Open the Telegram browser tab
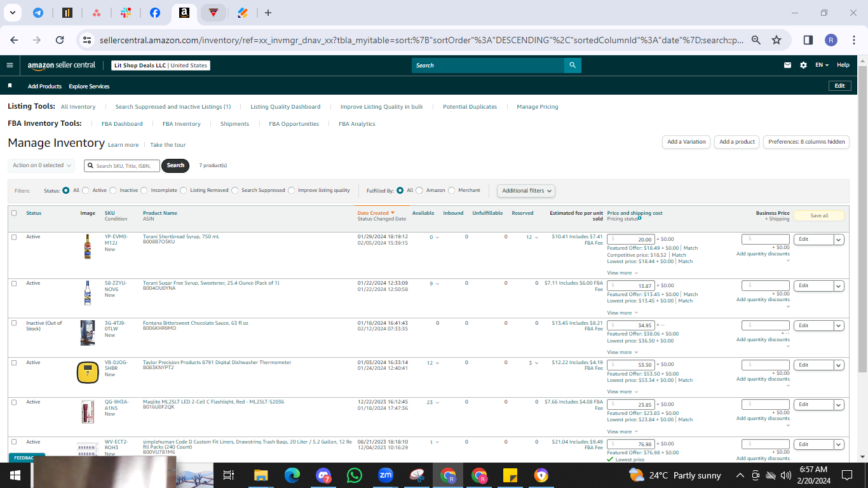Viewport: 868px width, 488px height. [x=38, y=13]
